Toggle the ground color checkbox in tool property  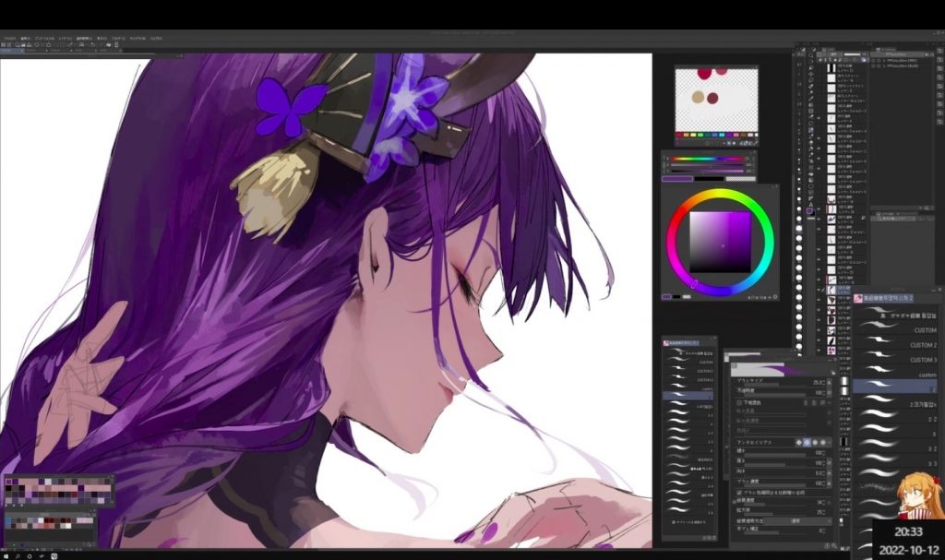coord(740,403)
